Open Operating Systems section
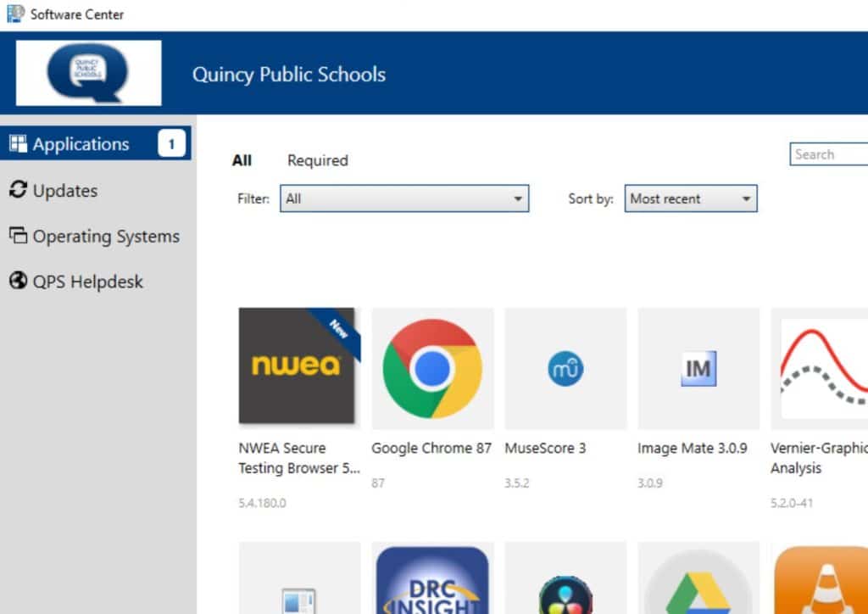The width and height of the screenshot is (868, 614). [x=105, y=237]
